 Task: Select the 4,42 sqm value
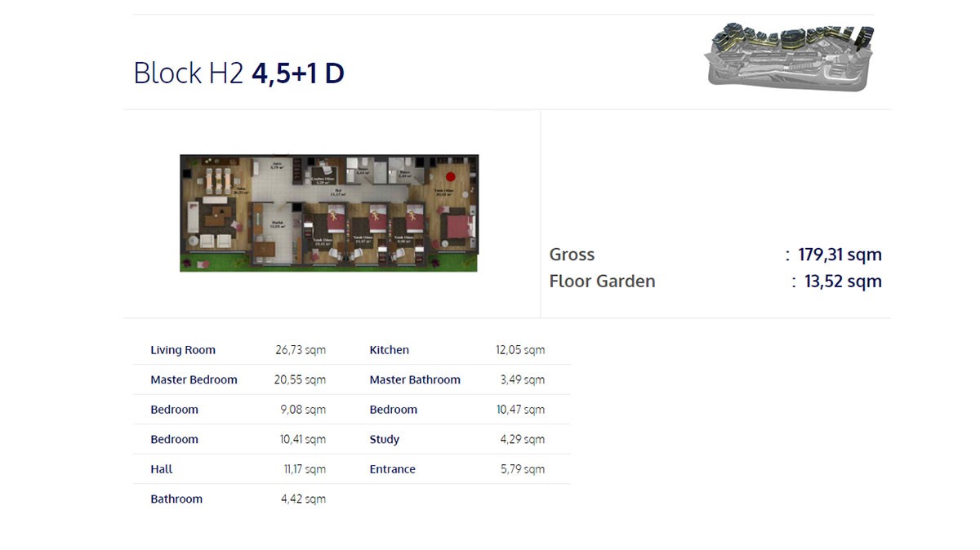pos(303,499)
